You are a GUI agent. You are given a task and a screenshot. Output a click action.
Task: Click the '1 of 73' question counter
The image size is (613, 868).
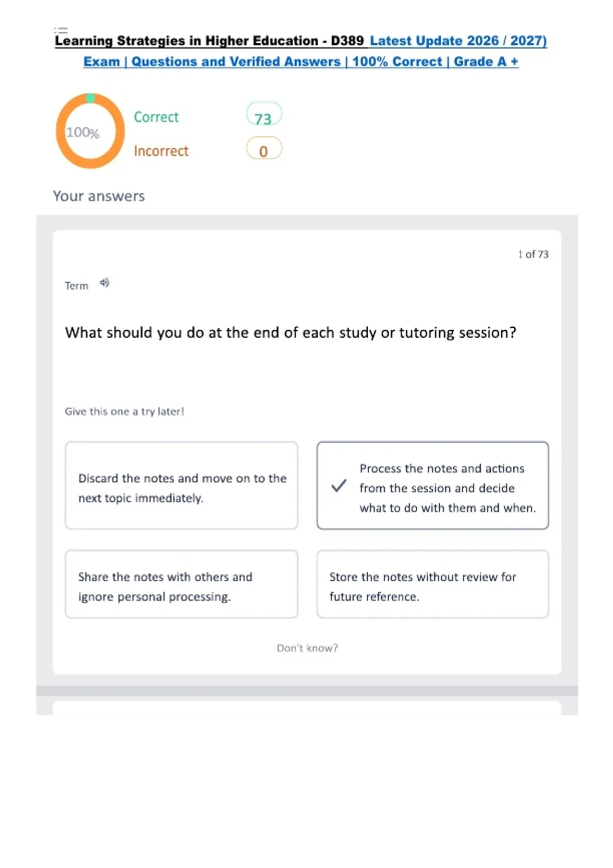[x=533, y=254]
